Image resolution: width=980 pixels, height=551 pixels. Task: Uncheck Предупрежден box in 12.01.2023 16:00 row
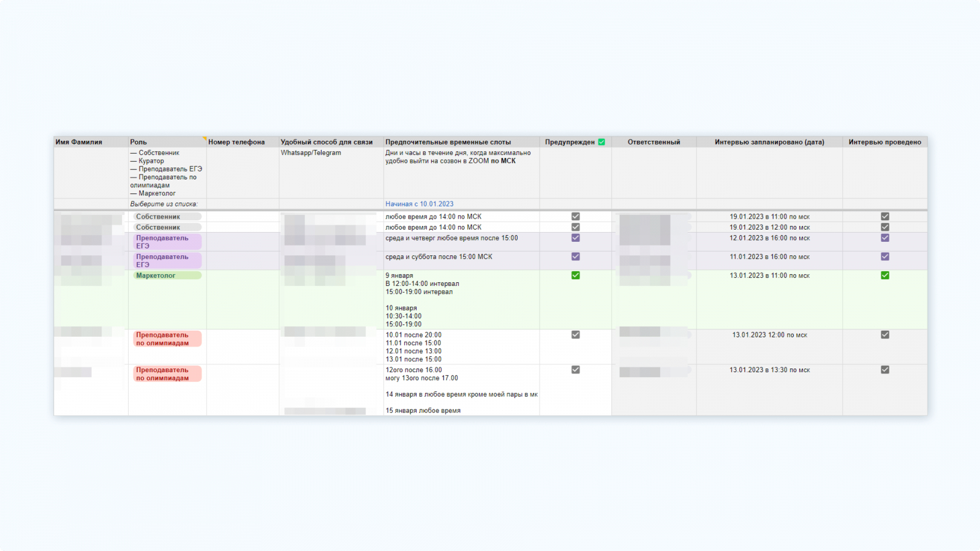coord(576,238)
